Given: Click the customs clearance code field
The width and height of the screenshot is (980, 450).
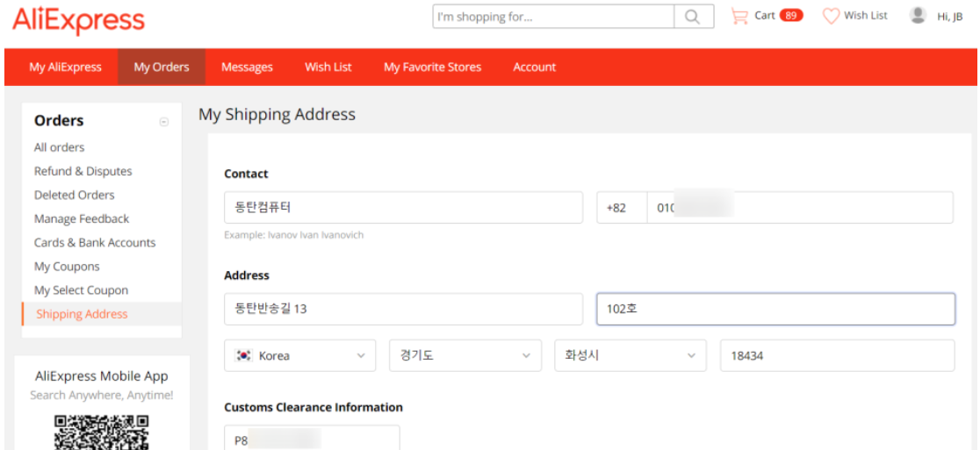Looking at the screenshot, I should coord(312,438).
